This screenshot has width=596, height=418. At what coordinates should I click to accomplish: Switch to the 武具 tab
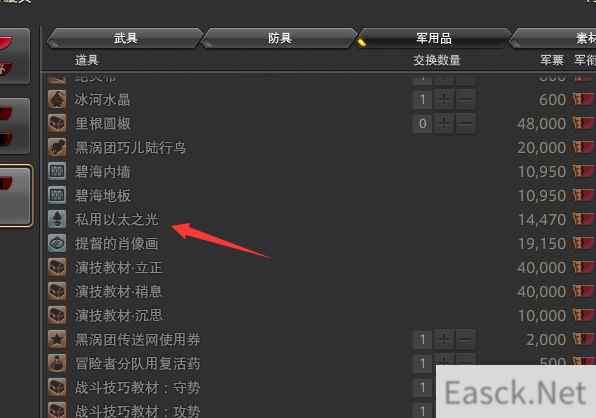click(x=125, y=38)
